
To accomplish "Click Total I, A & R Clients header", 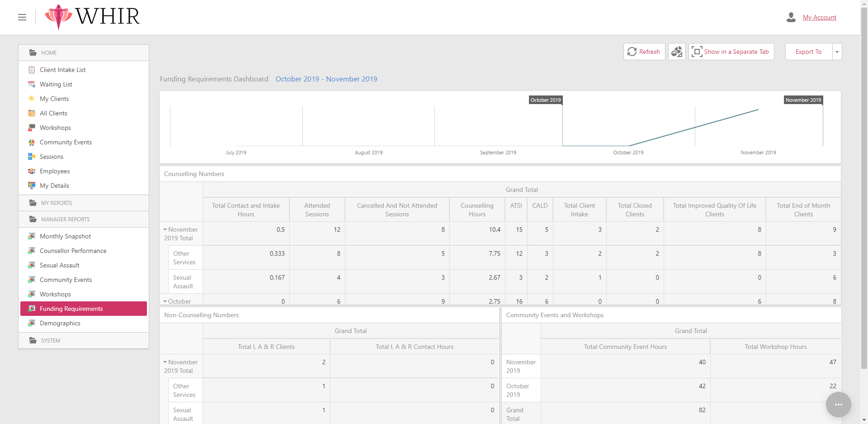I will pos(266,347).
